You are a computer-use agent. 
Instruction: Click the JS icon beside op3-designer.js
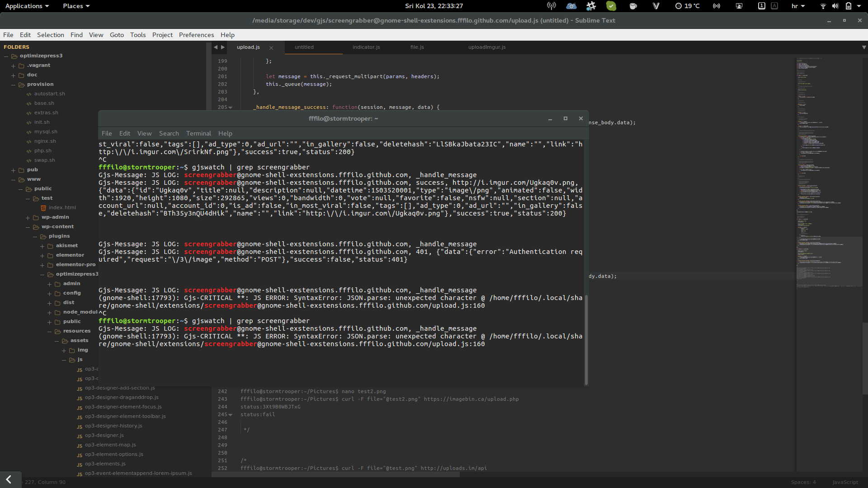pyautogui.click(x=80, y=436)
